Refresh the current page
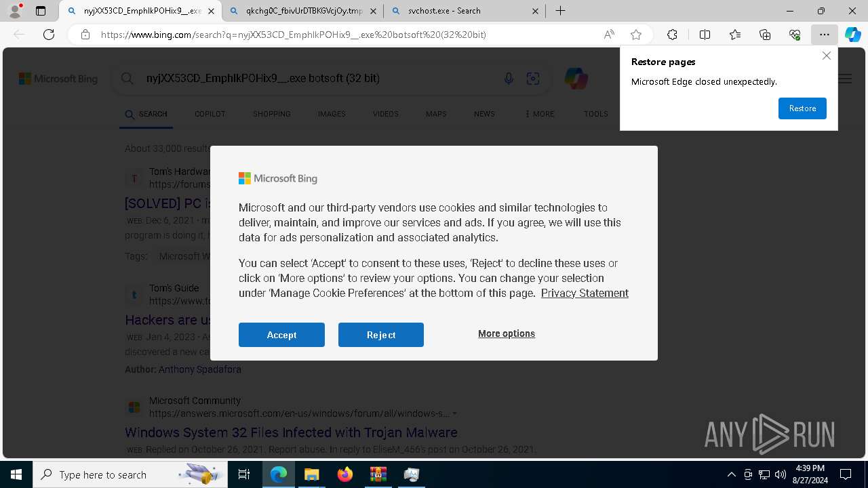 [x=49, y=35]
